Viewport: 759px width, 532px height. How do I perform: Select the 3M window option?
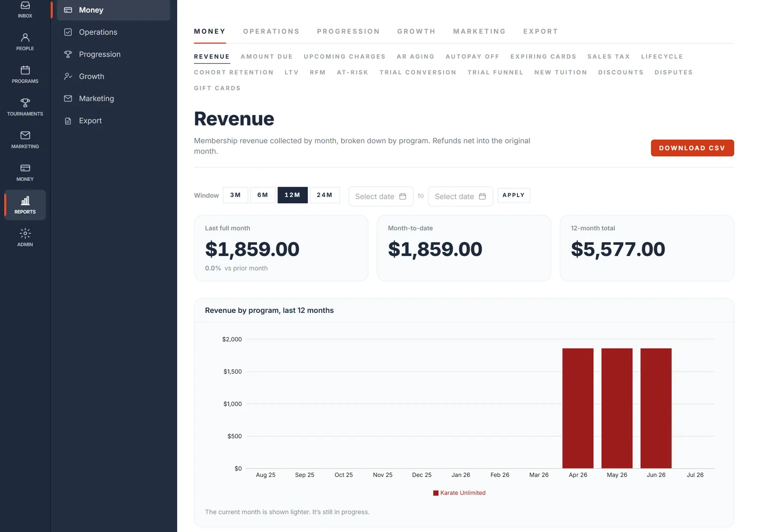(x=235, y=195)
